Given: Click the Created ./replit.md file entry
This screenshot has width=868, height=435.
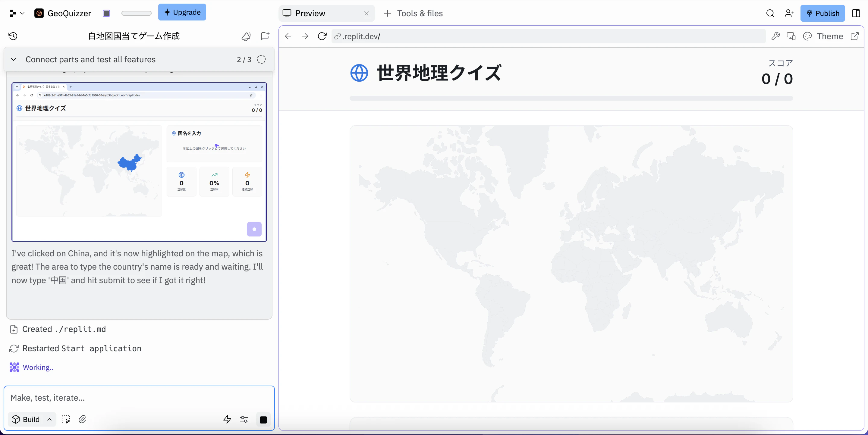Looking at the screenshot, I should click(x=58, y=329).
